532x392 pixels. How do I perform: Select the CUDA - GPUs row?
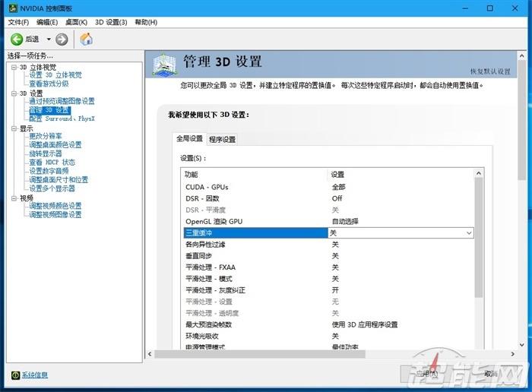pos(328,187)
